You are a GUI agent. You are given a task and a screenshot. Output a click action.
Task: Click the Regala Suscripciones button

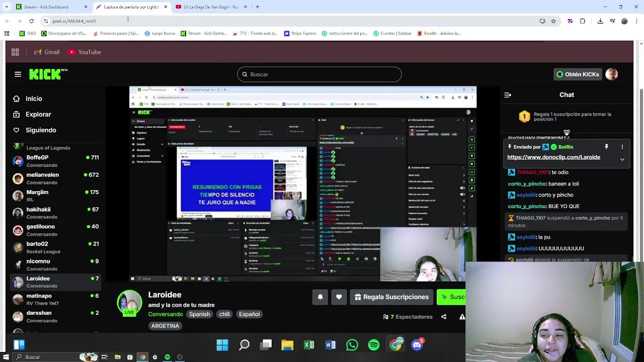(x=391, y=297)
